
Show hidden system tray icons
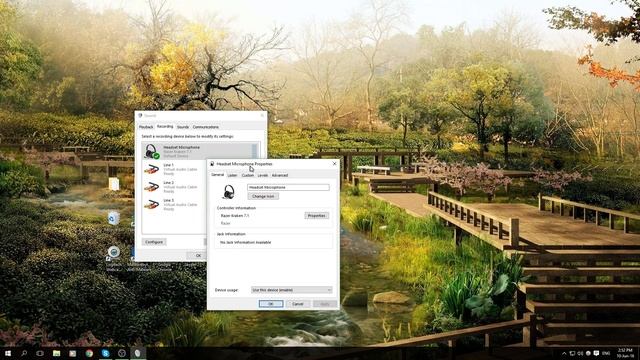point(564,353)
